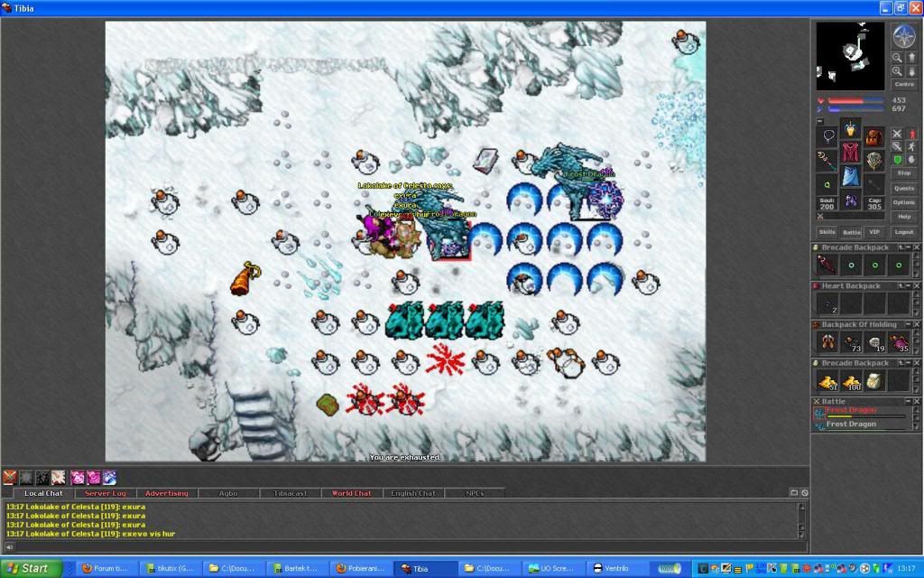Open the Advertising chat tab

(167, 493)
